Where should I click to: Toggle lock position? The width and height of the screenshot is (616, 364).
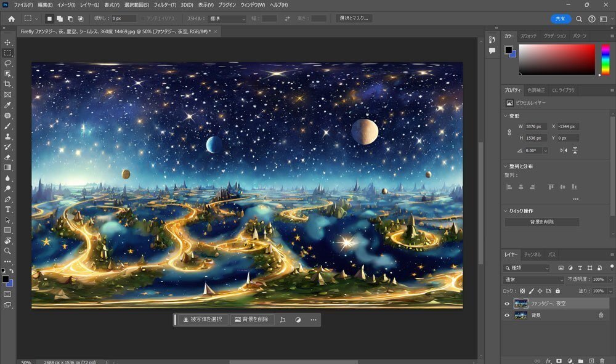tap(540, 291)
